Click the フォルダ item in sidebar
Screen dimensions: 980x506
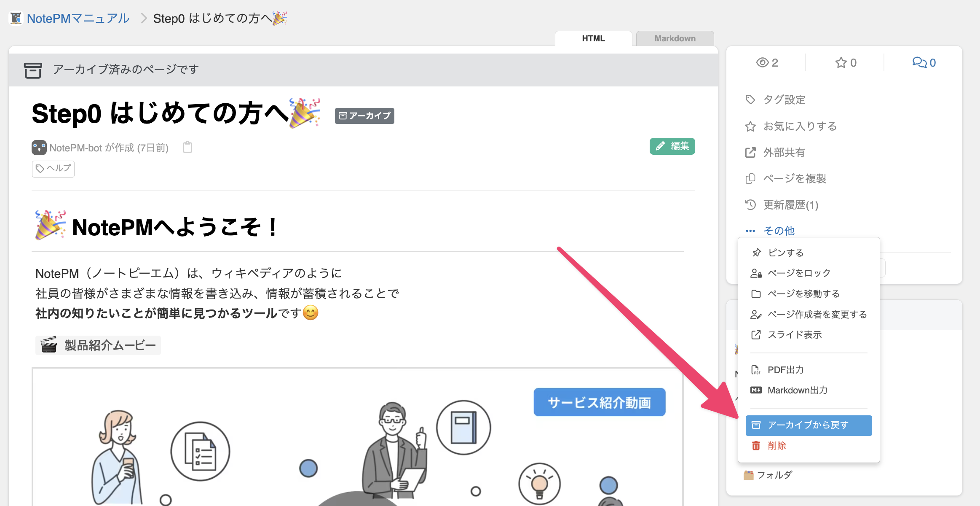click(768, 475)
